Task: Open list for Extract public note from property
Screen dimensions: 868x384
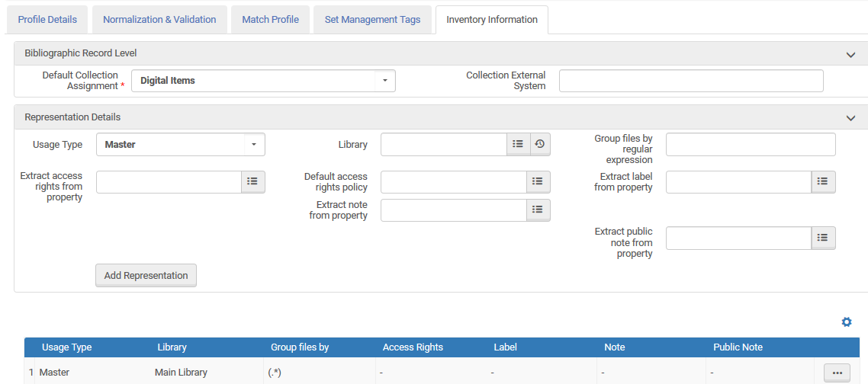Action: click(x=822, y=238)
